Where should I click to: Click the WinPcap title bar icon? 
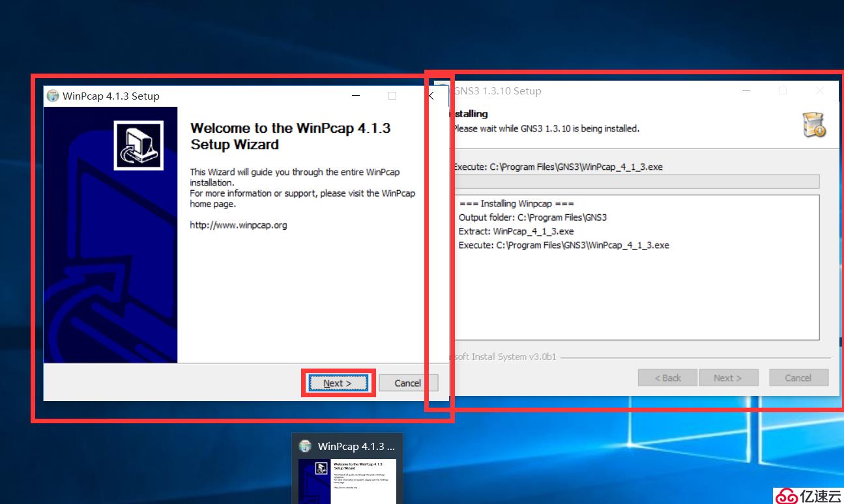click(53, 96)
